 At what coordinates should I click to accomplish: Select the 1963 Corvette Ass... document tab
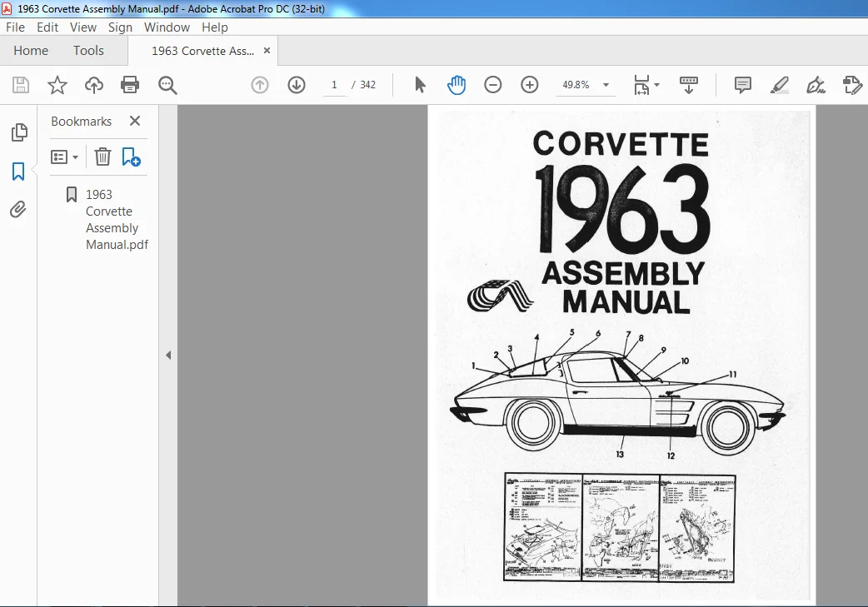[202, 51]
